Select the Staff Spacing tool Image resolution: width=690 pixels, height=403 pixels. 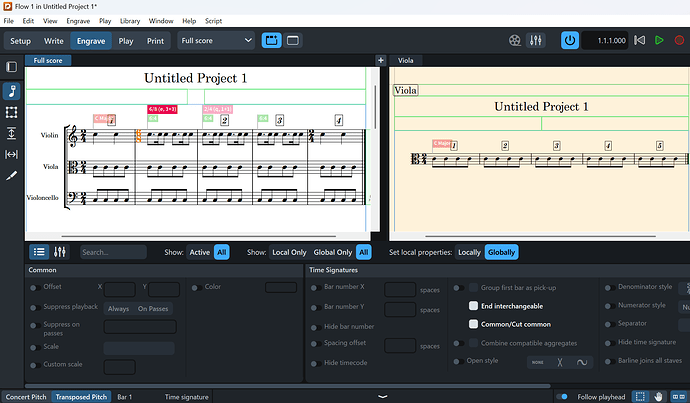click(x=11, y=133)
